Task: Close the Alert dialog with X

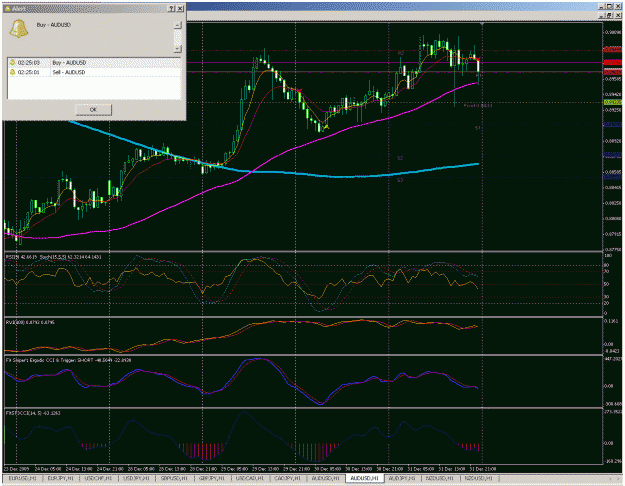Action: [x=180, y=8]
